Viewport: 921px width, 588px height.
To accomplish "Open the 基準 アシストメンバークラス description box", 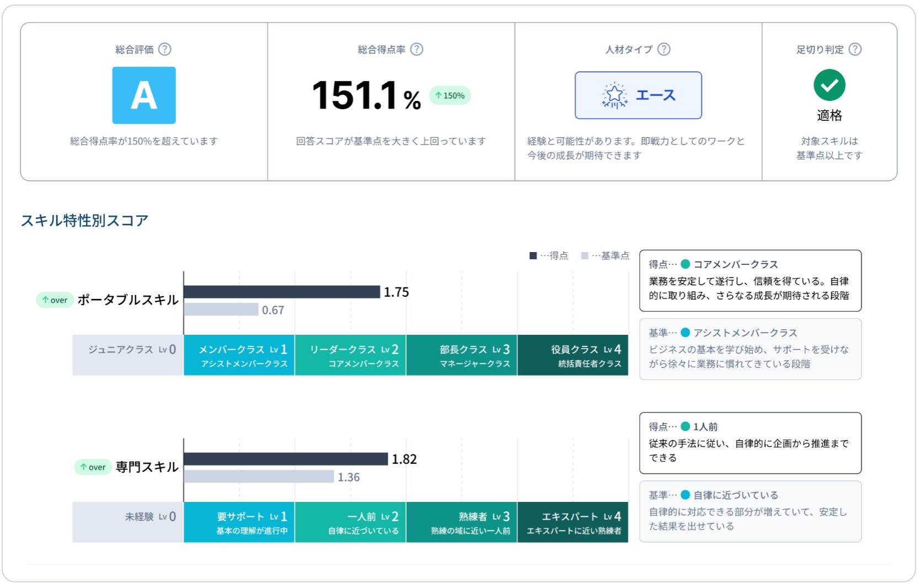I will (x=751, y=349).
